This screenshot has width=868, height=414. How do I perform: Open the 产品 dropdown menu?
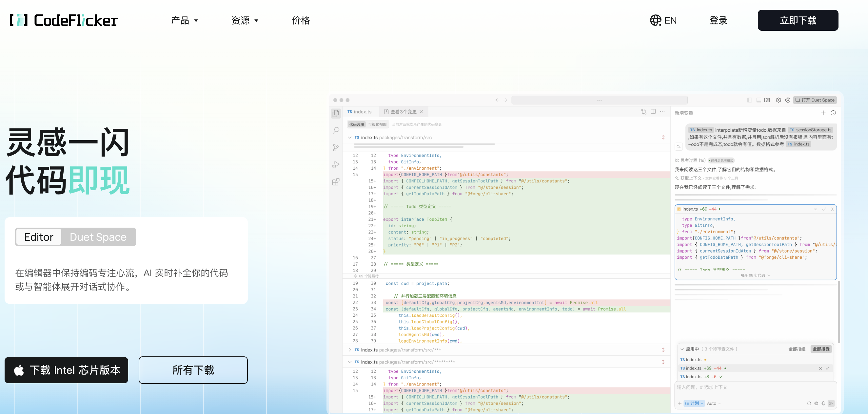click(x=184, y=20)
